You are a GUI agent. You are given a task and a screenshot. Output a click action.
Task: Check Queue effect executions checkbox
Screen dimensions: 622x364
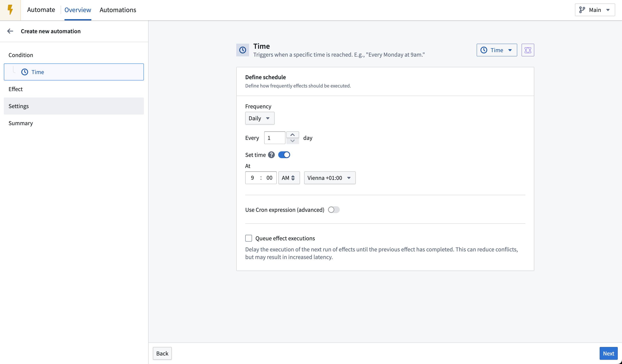(x=249, y=238)
